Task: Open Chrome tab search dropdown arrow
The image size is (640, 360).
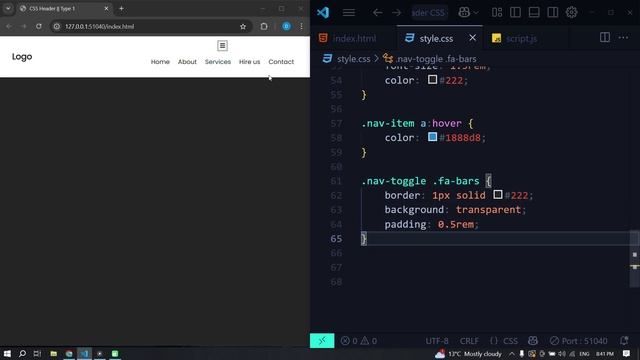Action: (x=8, y=9)
